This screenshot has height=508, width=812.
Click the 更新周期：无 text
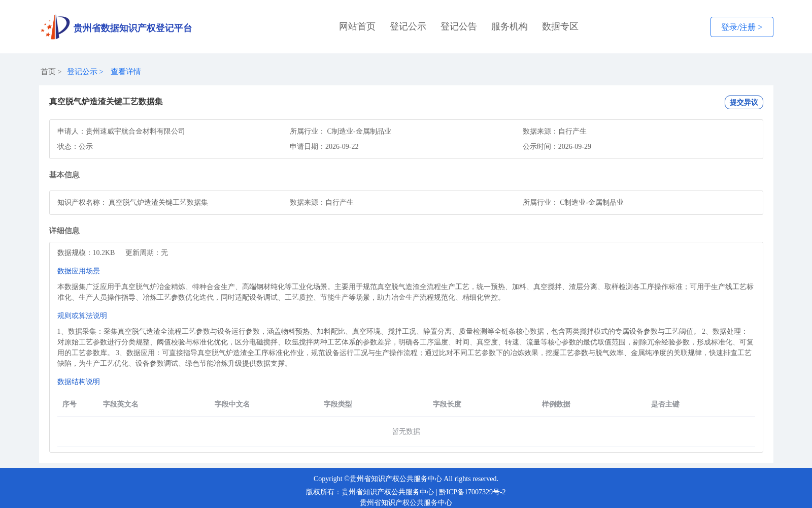click(147, 253)
